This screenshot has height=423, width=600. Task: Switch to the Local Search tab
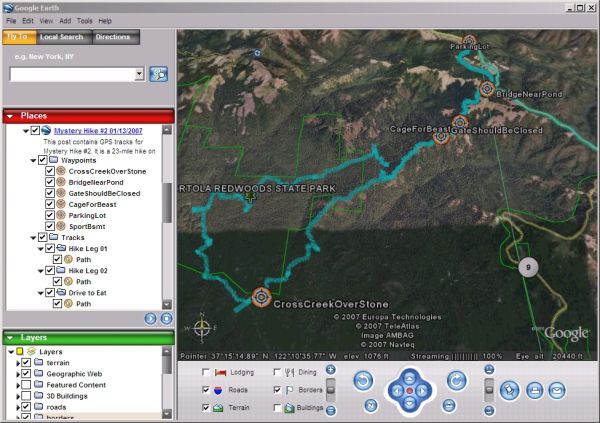coord(62,37)
